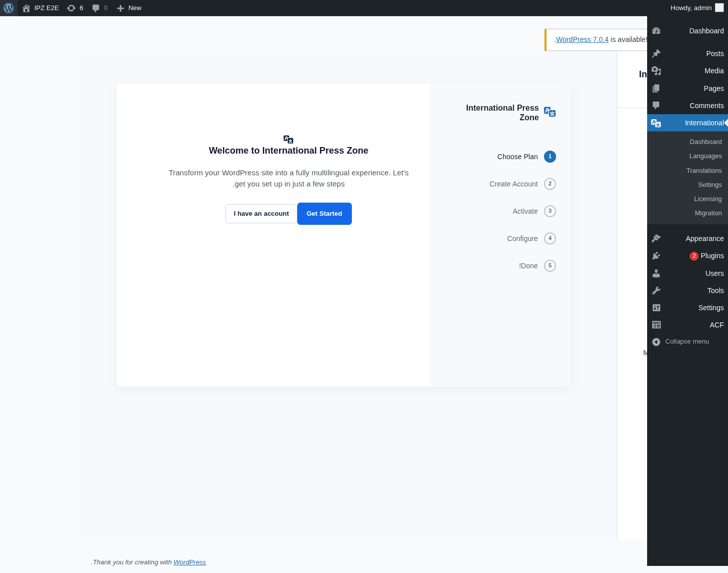Viewport: 728px width, 573px height.
Task: Open the WordPress logo menu
Action: [x=9, y=8]
